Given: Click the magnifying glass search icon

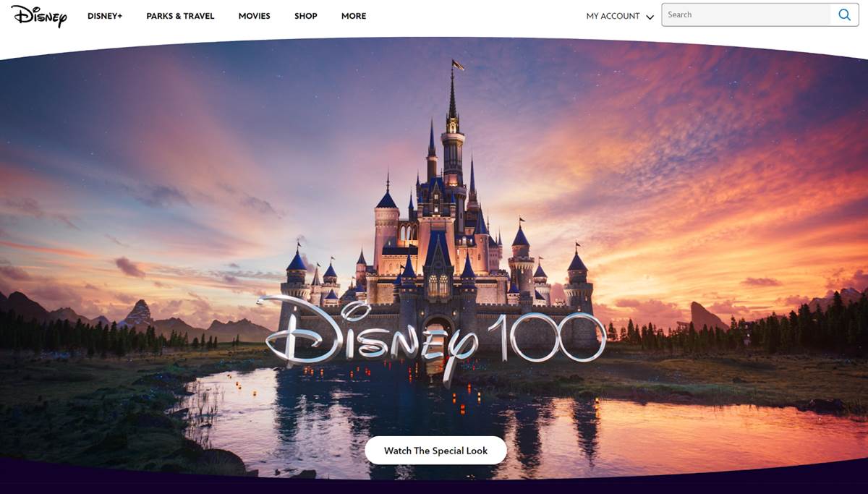Looking at the screenshot, I should [844, 15].
